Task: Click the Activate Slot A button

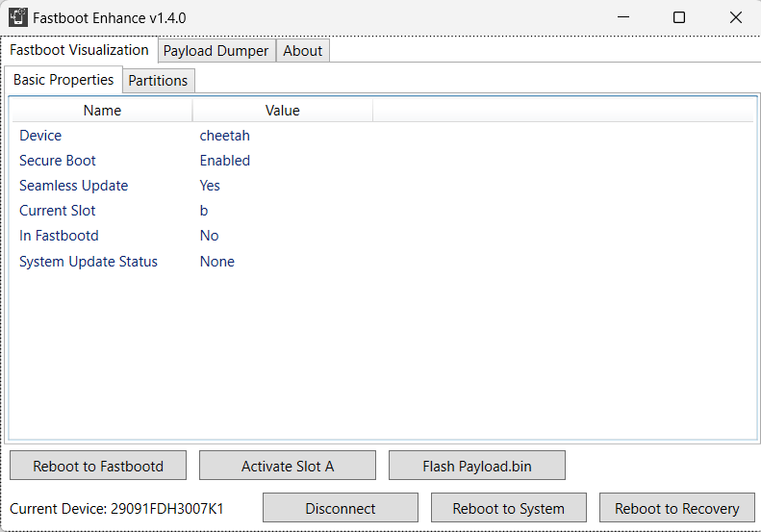Action: click(287, 466)
